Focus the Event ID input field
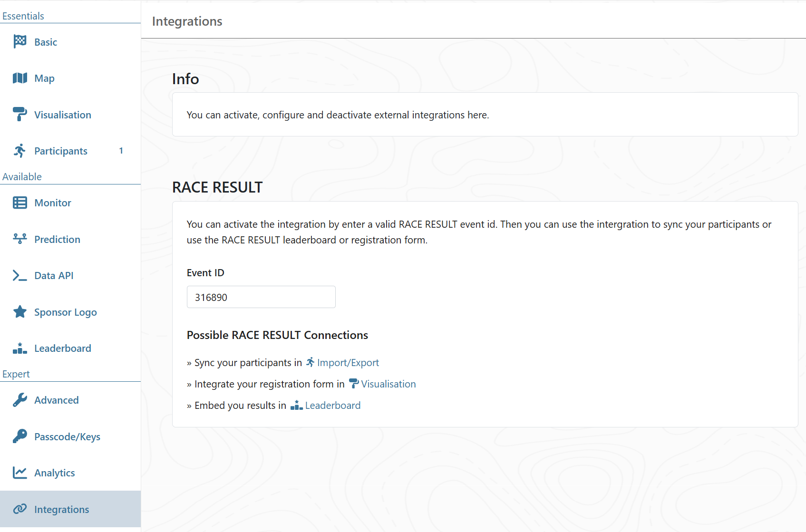The width and height of the screenshot is (806, 532). [261, 297]
